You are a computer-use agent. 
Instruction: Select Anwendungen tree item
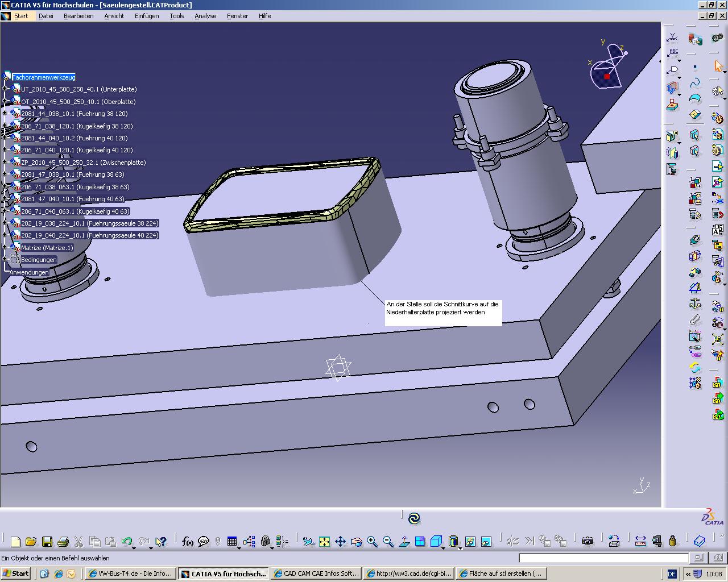pos(29,272)
